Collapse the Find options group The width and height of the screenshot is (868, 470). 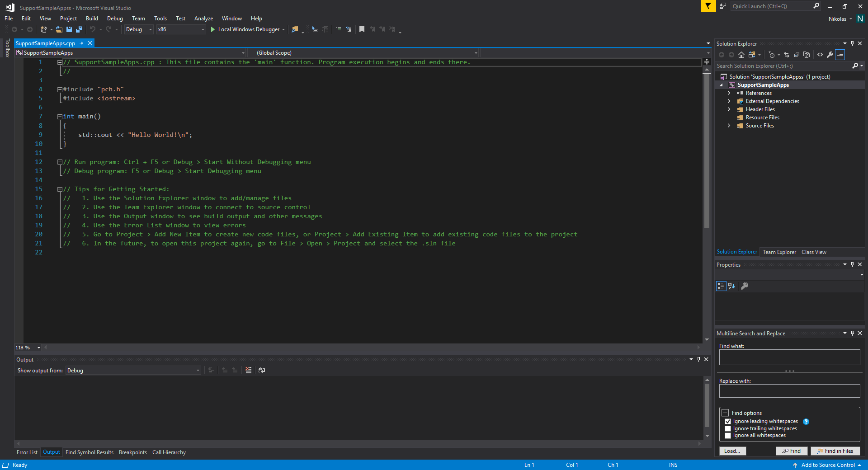point(725,413)
